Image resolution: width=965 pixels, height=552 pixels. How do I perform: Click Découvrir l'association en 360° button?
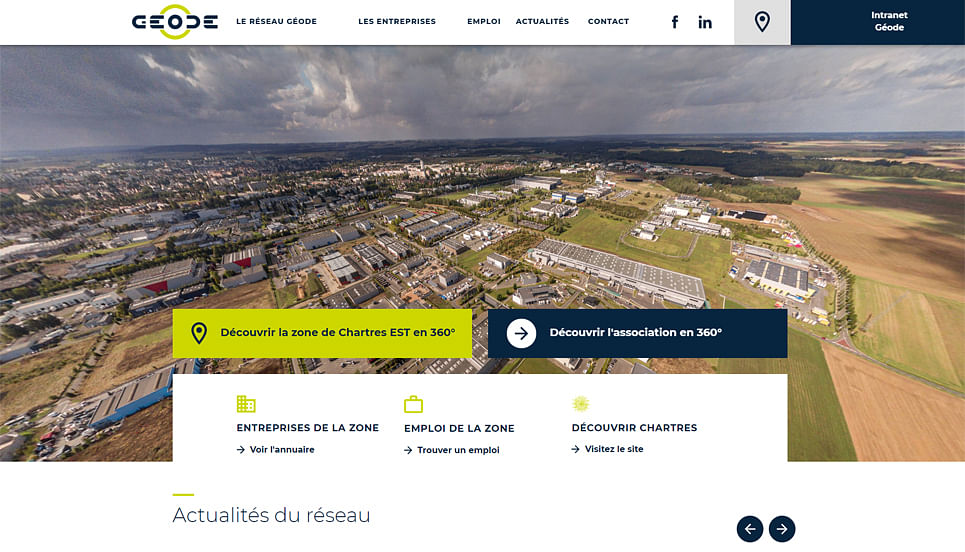636,333
